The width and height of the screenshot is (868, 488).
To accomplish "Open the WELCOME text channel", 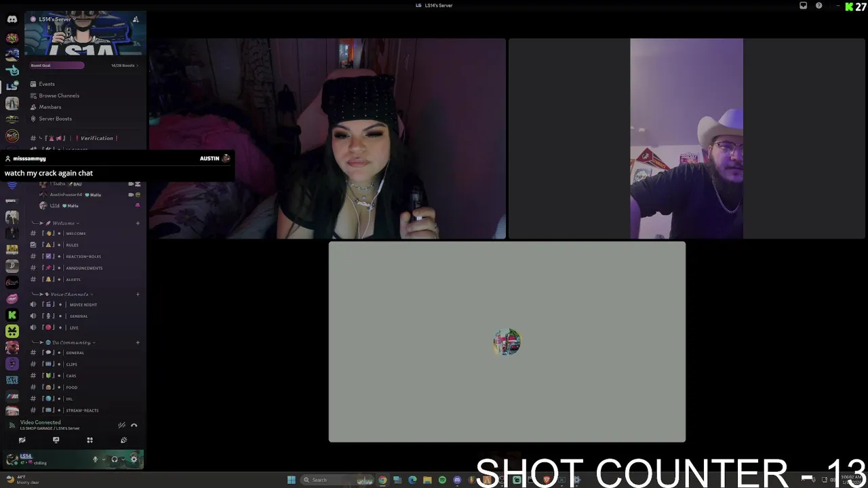I will pos(85,233).
